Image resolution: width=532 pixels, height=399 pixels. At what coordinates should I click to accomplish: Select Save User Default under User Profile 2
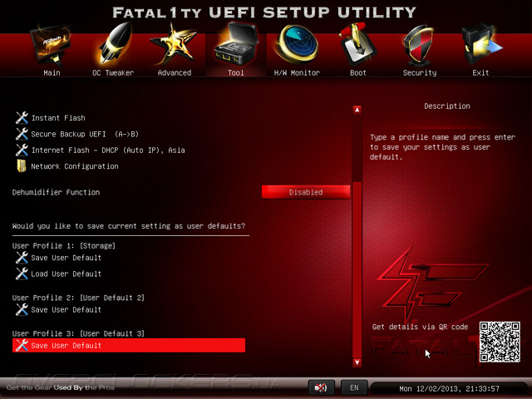(66, 309)
